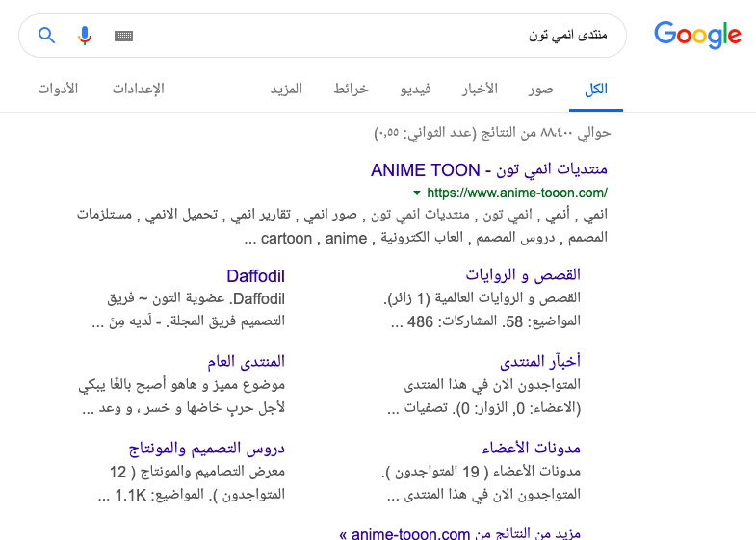
Task: Open the القصص و الروايات sitelink
Action: pyautogui.click(x=536, y=276)
